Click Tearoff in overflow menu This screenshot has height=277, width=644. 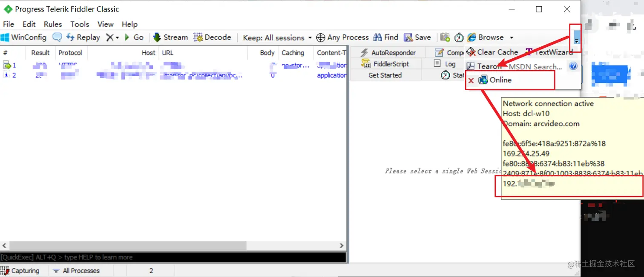point(484,66)
